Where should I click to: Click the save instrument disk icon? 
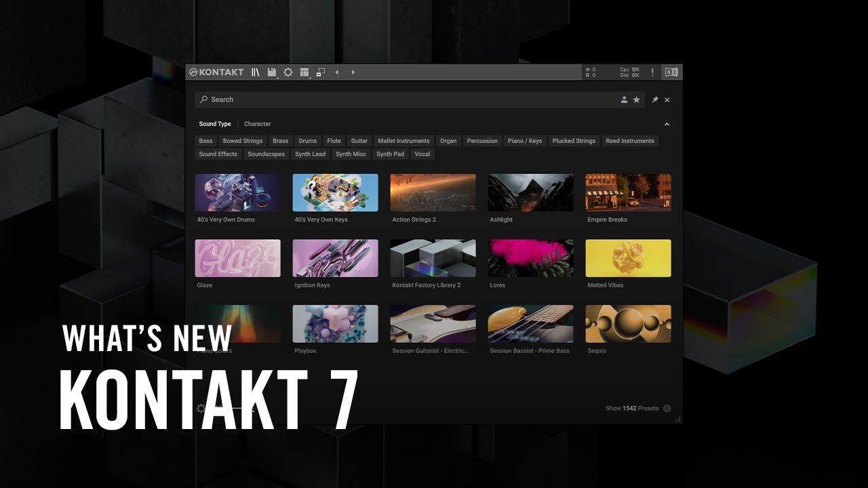click(x=271, y=71)
